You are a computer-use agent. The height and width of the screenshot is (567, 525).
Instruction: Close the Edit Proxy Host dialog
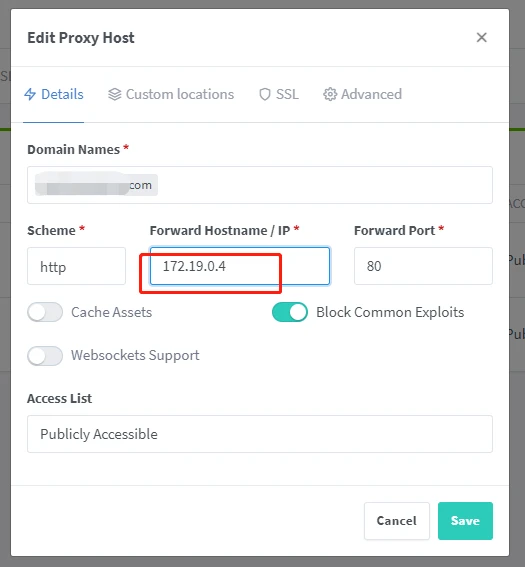pos(482,37)
